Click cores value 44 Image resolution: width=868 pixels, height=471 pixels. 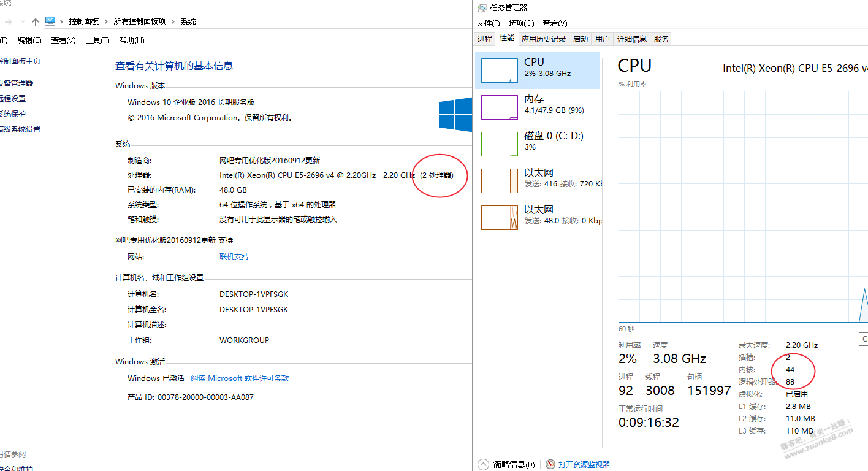790,369
